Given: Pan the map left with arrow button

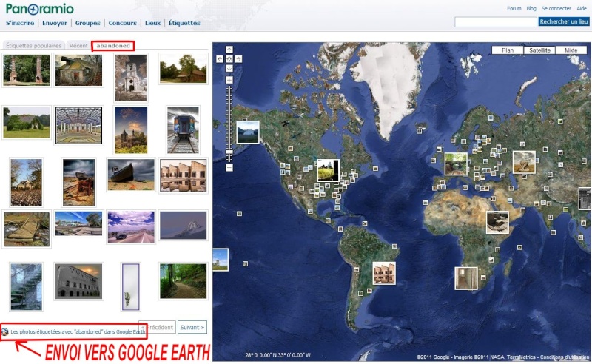Looking at the screenshot, I should click(x=220, y=59).
